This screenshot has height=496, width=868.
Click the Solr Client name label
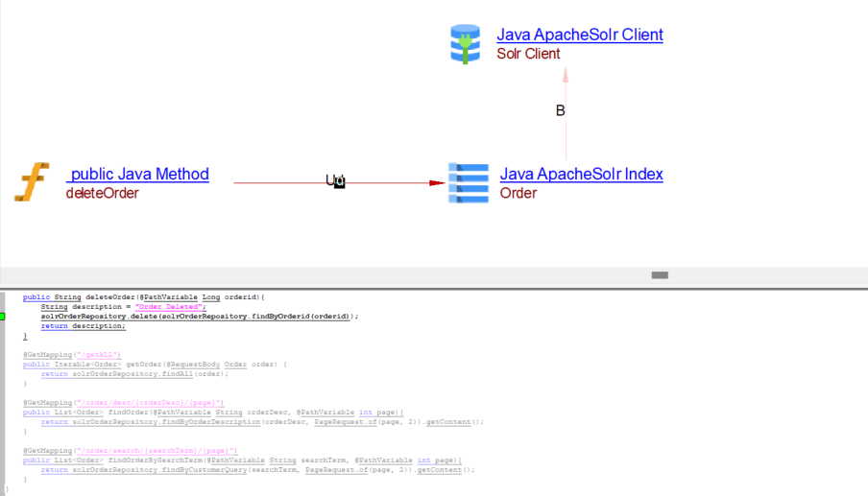(528, 54)
